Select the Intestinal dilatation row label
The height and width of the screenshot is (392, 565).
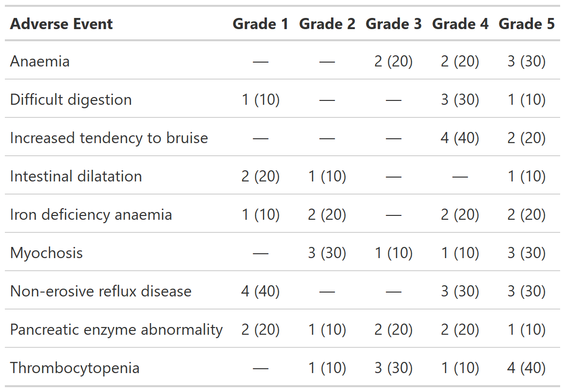pos(76,176)
